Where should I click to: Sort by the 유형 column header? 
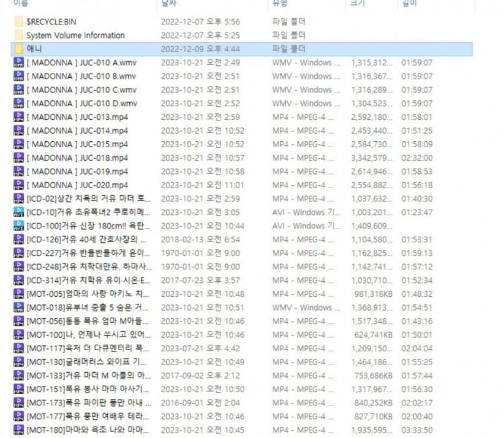280,4
